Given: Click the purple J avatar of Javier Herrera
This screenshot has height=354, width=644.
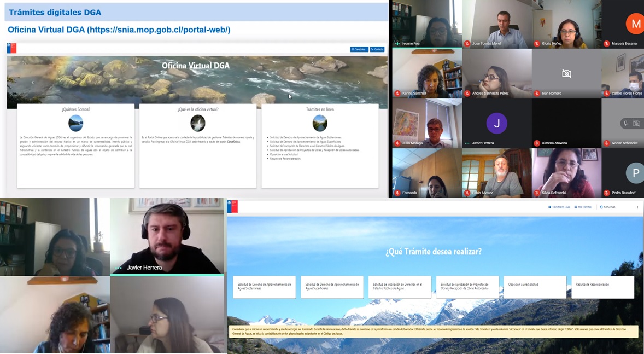Looking at the screenshot, I should pyautogui.click(x=496, y=123).
